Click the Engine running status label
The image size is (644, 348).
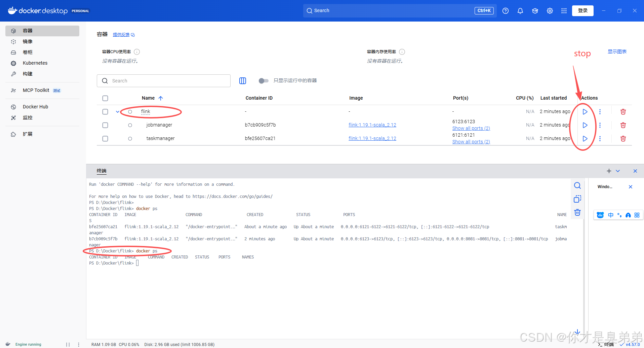click(x=28, y=344)
